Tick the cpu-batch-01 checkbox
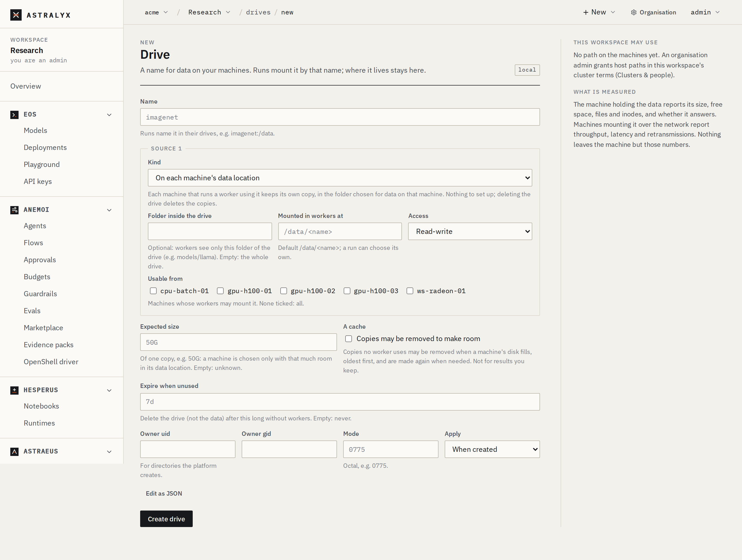 (x=153, y=291)
